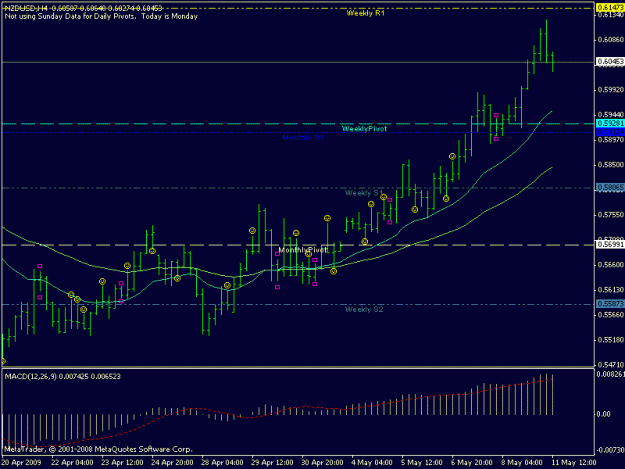Click the 0.57550 price scale value
Screen dimensions: 625x469
[610, 215]
